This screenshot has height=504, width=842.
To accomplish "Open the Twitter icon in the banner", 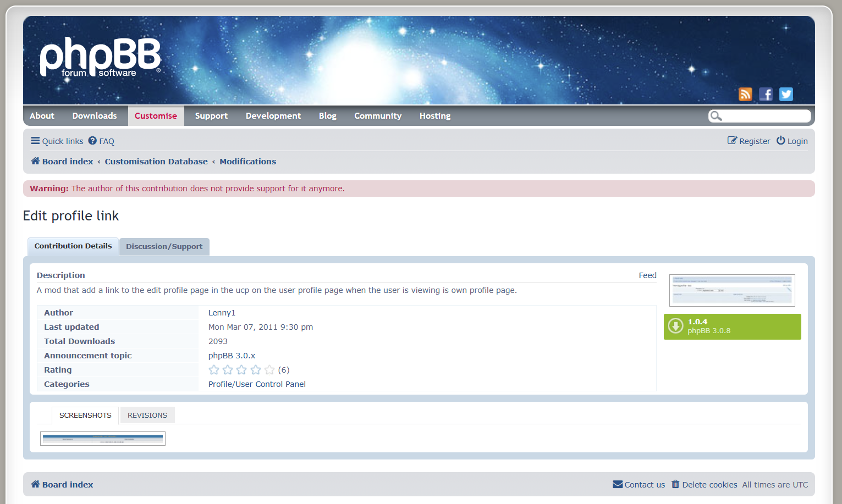I will pyautogui.click(x=786, y=95).
